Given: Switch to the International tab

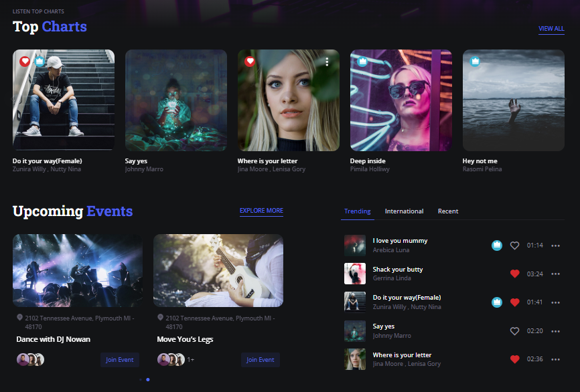Looking at the screenshot, I should pos(404,211).
